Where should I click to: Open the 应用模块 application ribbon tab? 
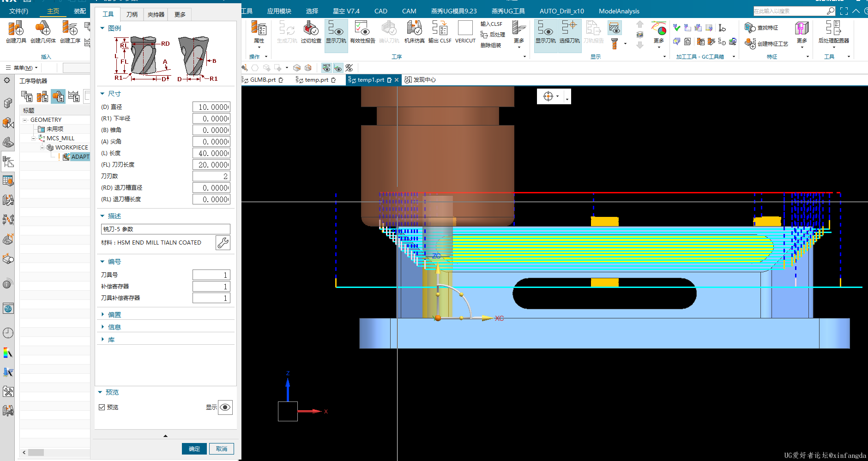[x=279, y=11]
